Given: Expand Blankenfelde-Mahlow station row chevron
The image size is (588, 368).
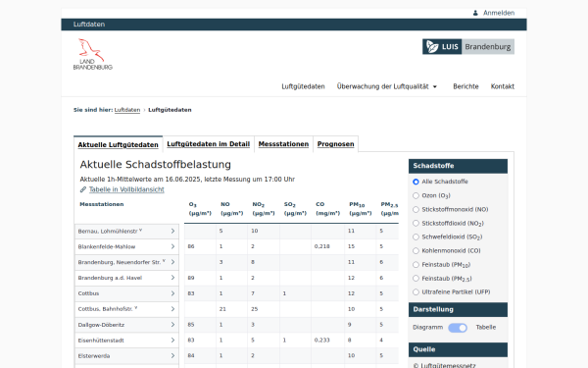Looking at the screenshot, I should tap(172, 246).
